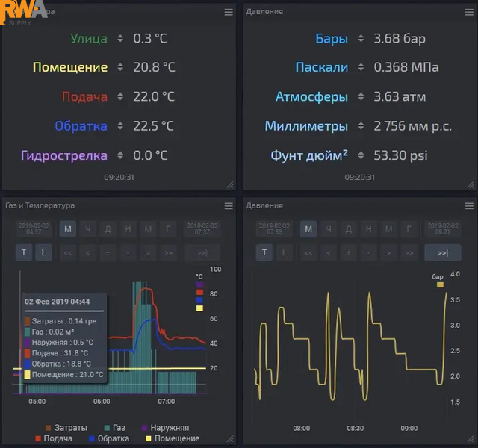Viewport: 478px width, 448px height.
Task: Click the purple °C axis color swatch
Action: pos(199,285)
